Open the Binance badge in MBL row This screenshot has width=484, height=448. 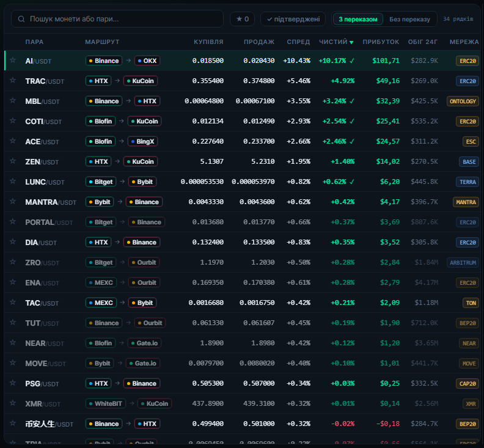pos(104,101)
